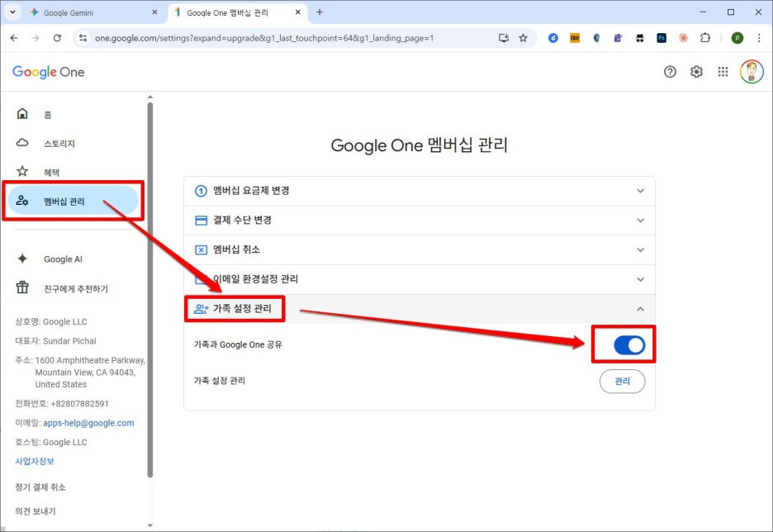773x532 pixels.
Task: Select the Google One 멤버십 관리 tab
Action: point(238,12)
